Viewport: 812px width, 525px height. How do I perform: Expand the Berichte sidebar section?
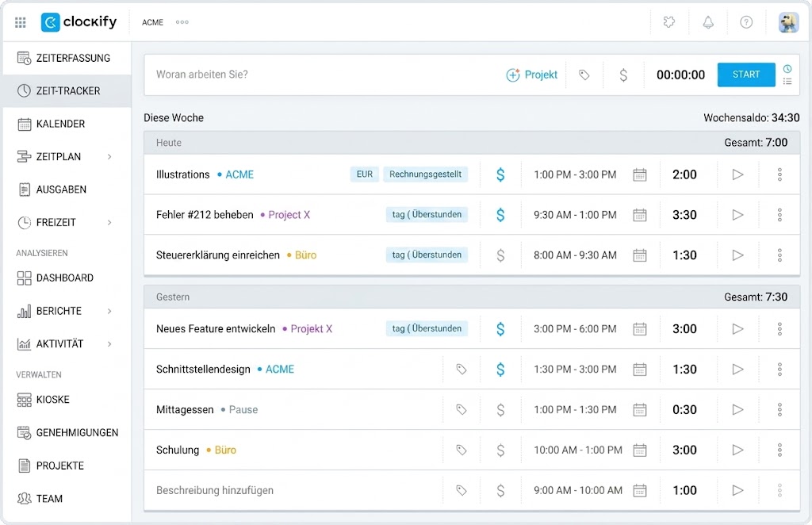pos(109,311)
